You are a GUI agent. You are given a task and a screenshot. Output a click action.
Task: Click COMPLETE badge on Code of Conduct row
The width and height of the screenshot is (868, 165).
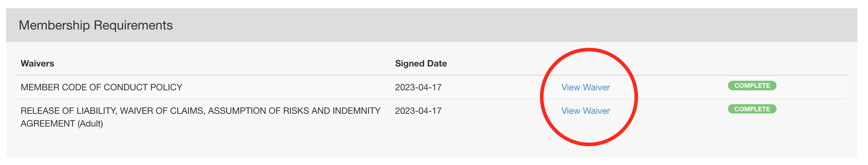[x=752, y=86]
